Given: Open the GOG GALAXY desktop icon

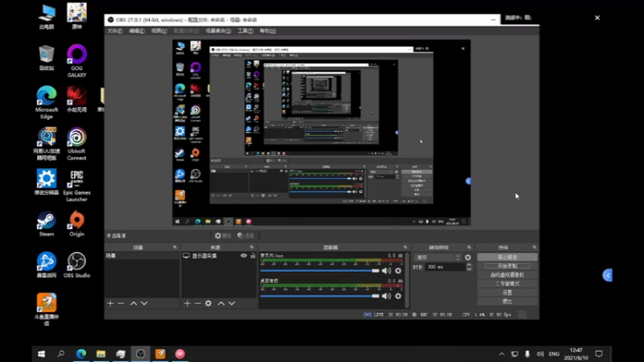Looking at the screenshot, I should point(76,61).
